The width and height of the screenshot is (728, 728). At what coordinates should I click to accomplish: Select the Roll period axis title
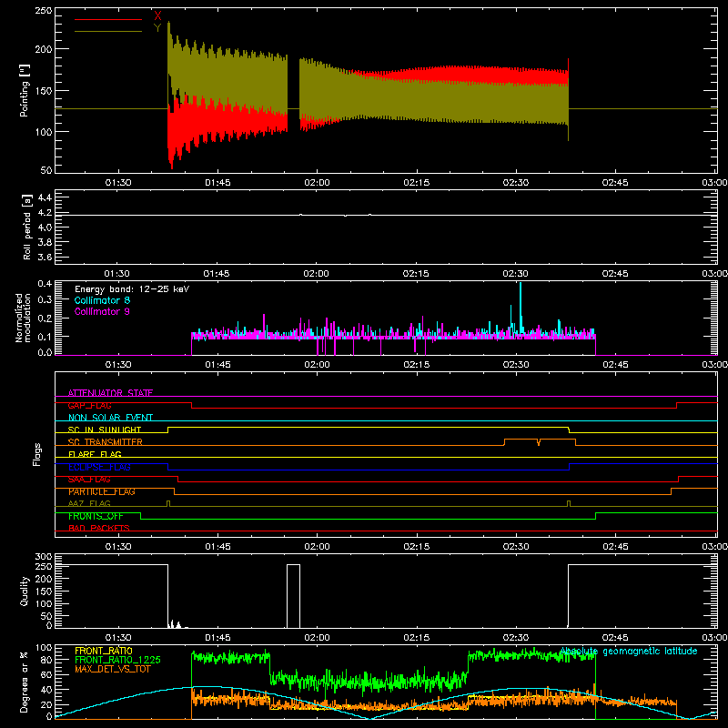(x=26, y=227)
